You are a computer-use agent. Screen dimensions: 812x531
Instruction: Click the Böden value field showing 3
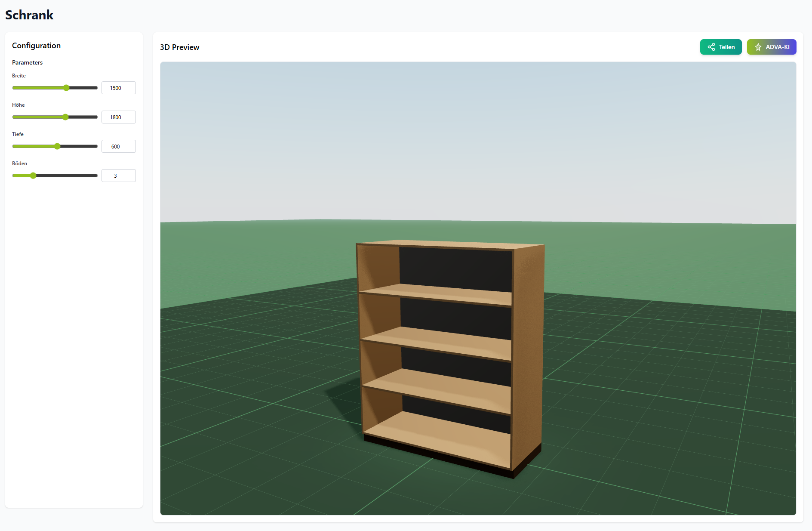[x=118, y=176]
